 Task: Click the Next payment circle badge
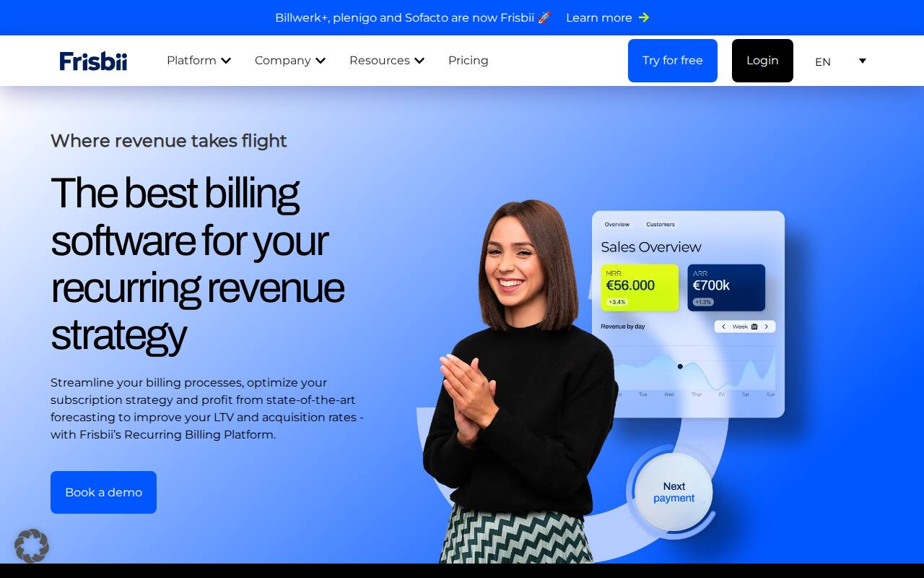[x=674, y=493]
